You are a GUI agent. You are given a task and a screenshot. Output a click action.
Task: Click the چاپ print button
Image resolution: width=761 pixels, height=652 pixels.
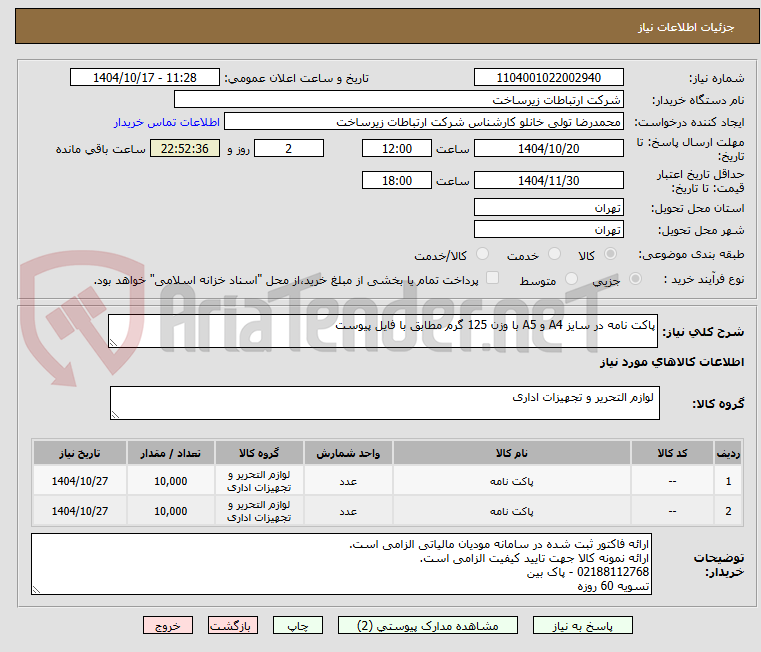[298, 625]
